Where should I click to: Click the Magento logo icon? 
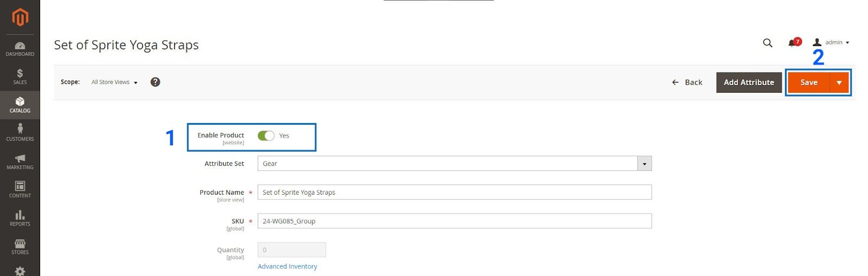click(20, 17)
